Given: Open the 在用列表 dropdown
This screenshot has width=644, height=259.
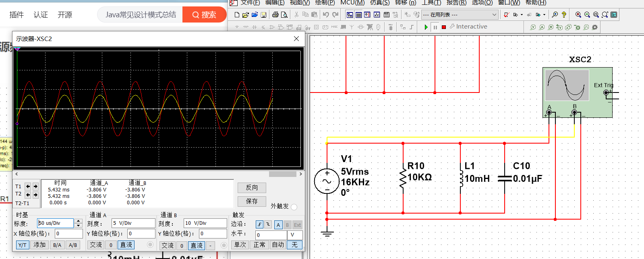Looking at the screenshot, I should point(460,15).
